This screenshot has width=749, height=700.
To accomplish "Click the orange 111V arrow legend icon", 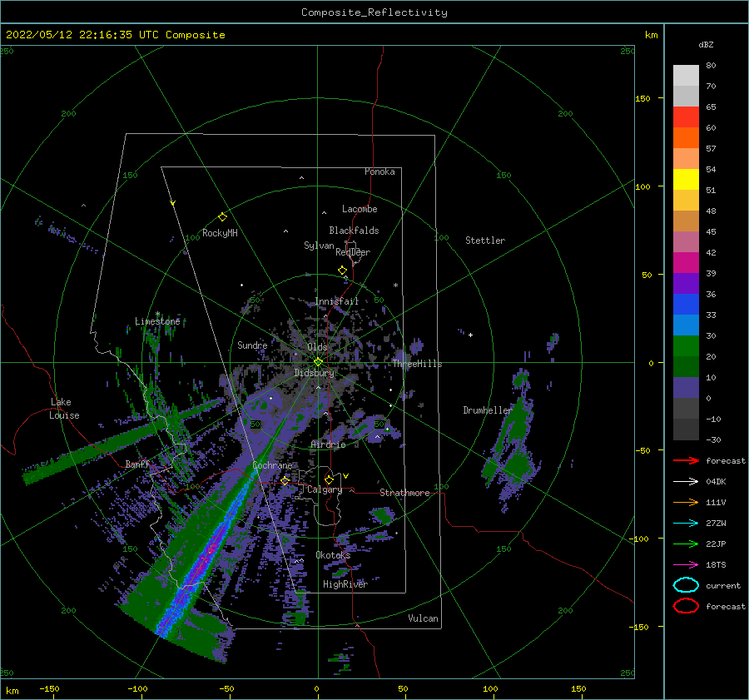I will [686, 502].
